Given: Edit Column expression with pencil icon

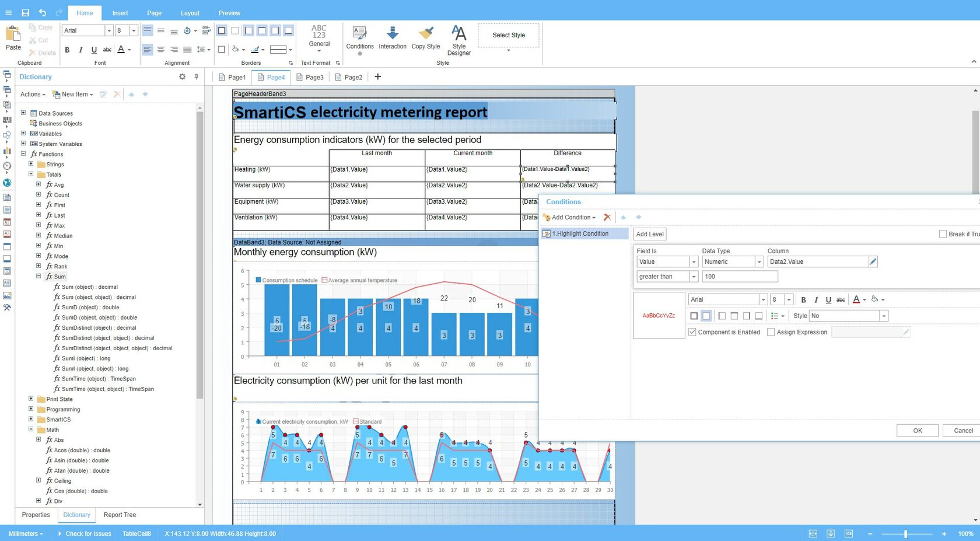Looking at the screenshot, I should [x=873, y=261].
